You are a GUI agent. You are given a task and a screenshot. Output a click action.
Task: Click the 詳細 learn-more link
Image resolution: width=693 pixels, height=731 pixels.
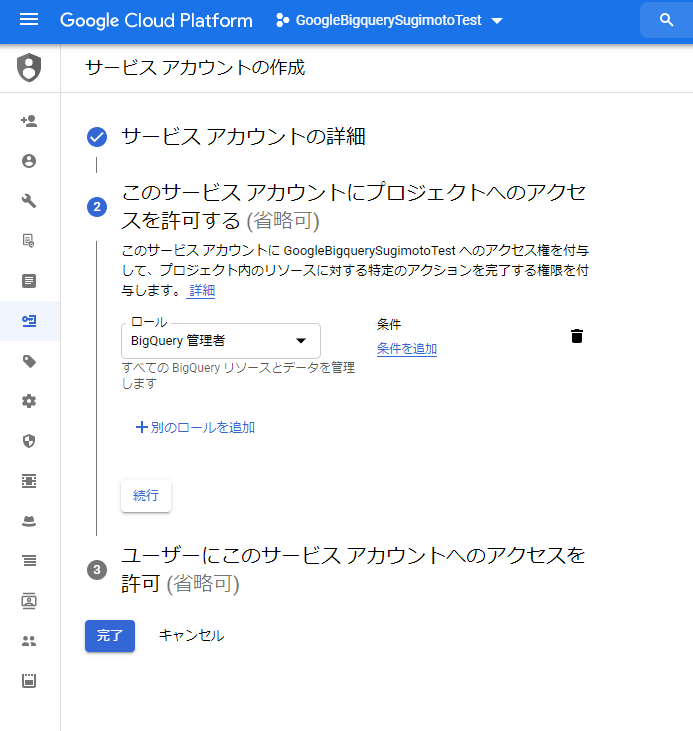201,290
